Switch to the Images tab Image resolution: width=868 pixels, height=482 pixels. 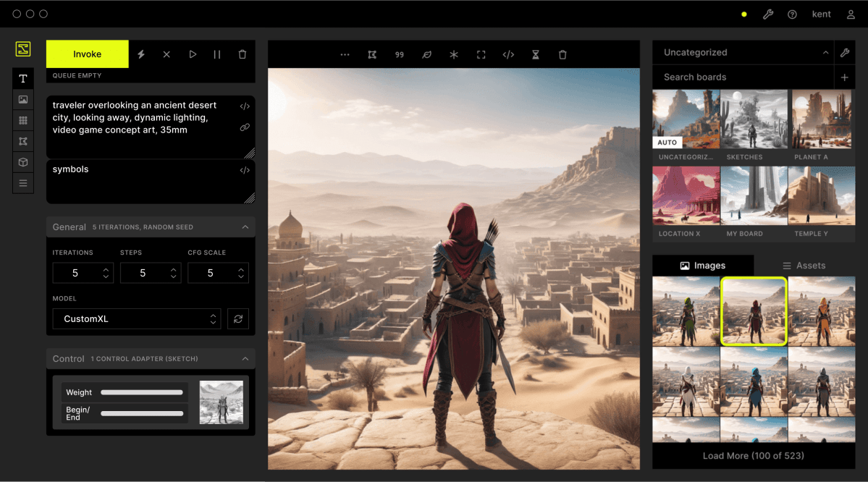tap(702, 265)
